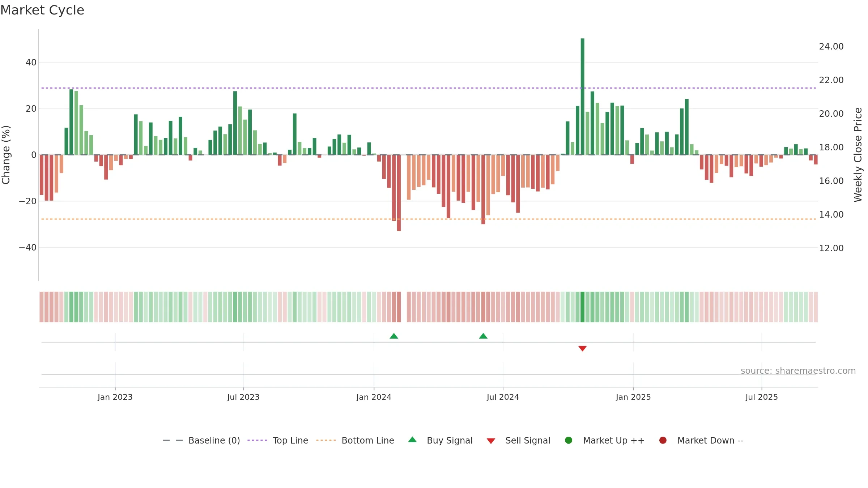Click the 18.00 price tick label
This screenshot has height=488, width=868.
coord(831,147)
